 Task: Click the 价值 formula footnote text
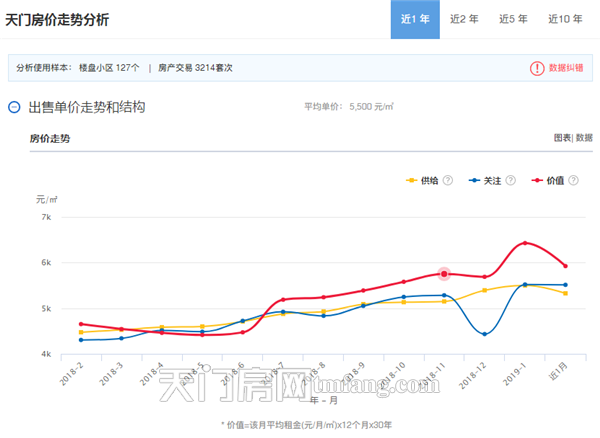click(x=306, y=425)
